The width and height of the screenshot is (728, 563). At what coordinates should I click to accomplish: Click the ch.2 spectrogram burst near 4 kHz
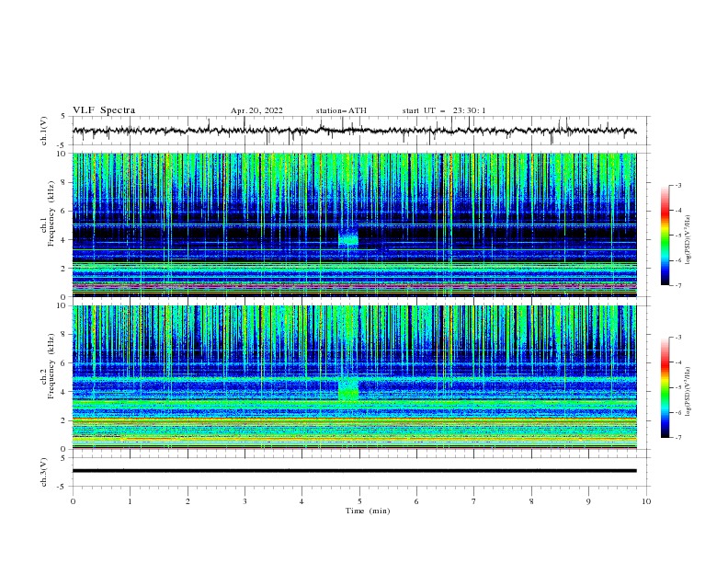click(348, 389)
